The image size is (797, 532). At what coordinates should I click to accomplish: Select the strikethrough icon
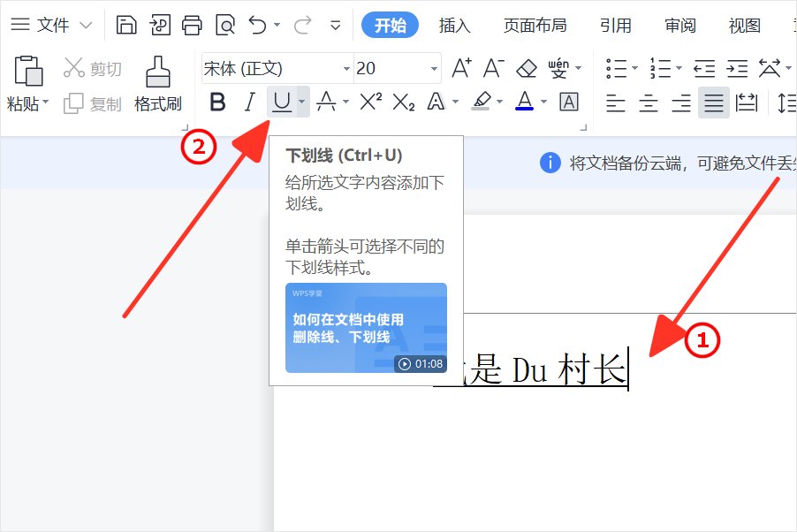pos(326,103)
